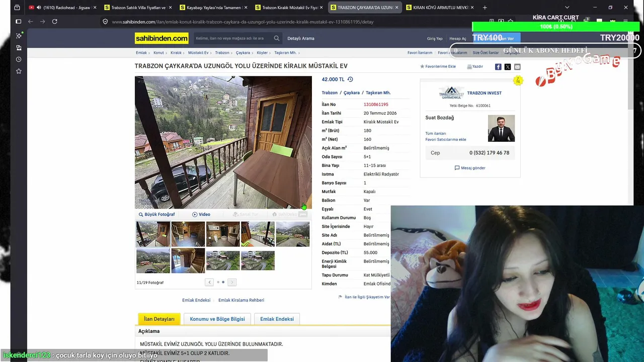Open the browser sidebar panel toggle
The image size is (644, 362).
[x=18, y=22]
